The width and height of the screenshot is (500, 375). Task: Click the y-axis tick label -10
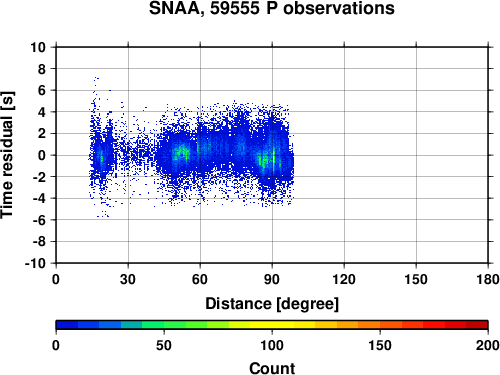[35, 263]
